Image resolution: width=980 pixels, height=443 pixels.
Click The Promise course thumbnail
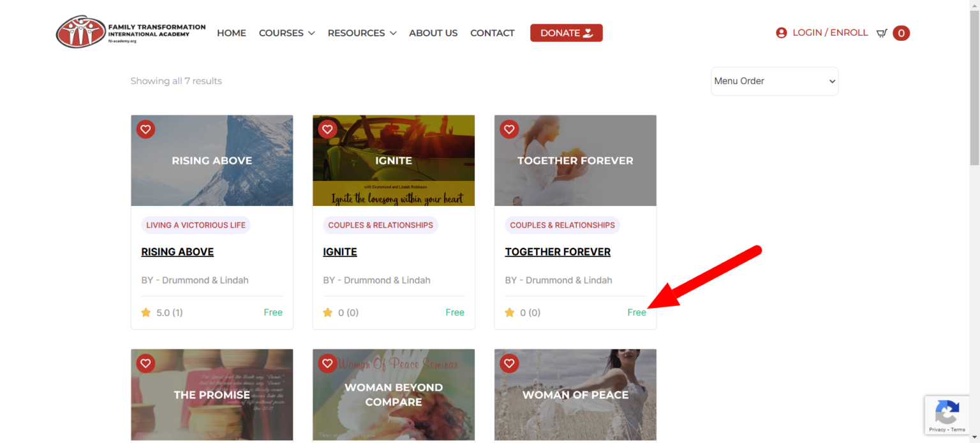tap(212, 395)
